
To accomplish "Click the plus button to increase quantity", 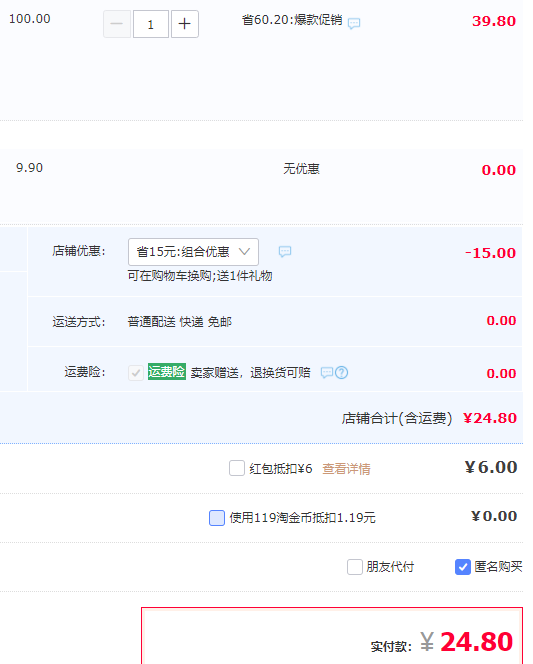I will 185,24.
